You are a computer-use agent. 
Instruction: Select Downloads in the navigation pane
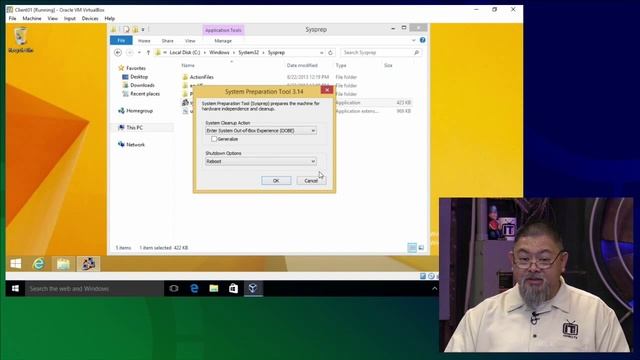tap(142, 85)
